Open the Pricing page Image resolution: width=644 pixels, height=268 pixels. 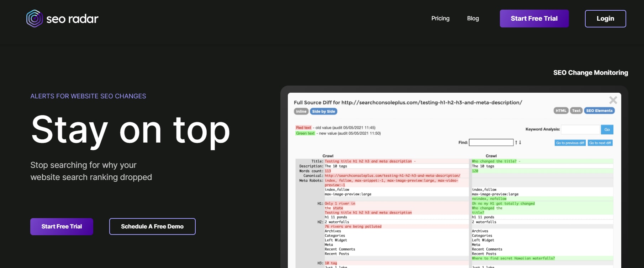point(440,19)
